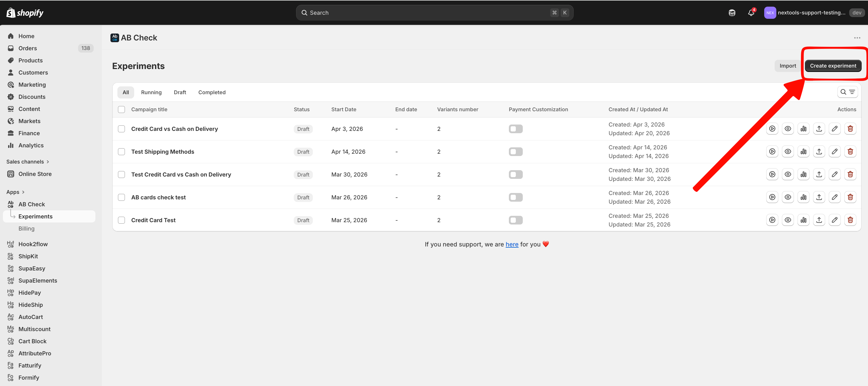Screen dimensions: 868x386
Task: Toggle payment customization for Credit Card vs Cash on Delivery
Action: 515,129
